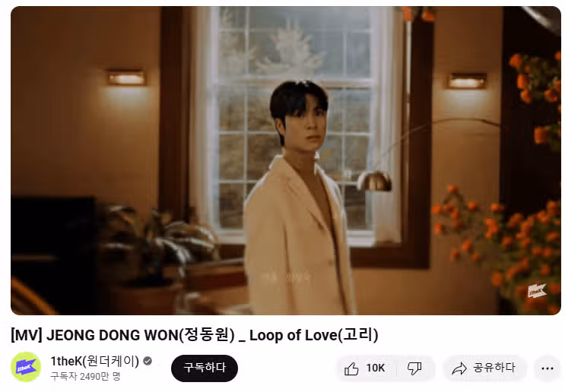Viewport: 565px width, 392px height.
Task: Click the hanging copper lamp in the video
Action: pos(375,181)
